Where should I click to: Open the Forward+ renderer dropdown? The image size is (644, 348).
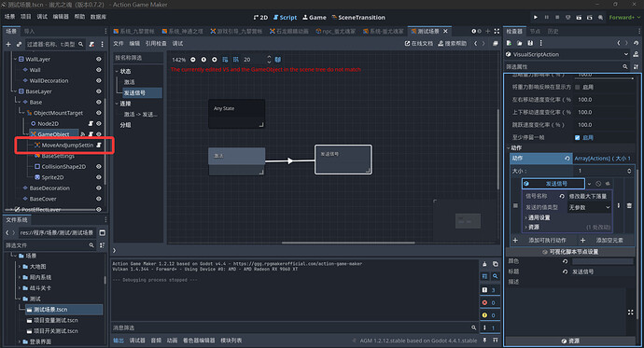(624, 17)
